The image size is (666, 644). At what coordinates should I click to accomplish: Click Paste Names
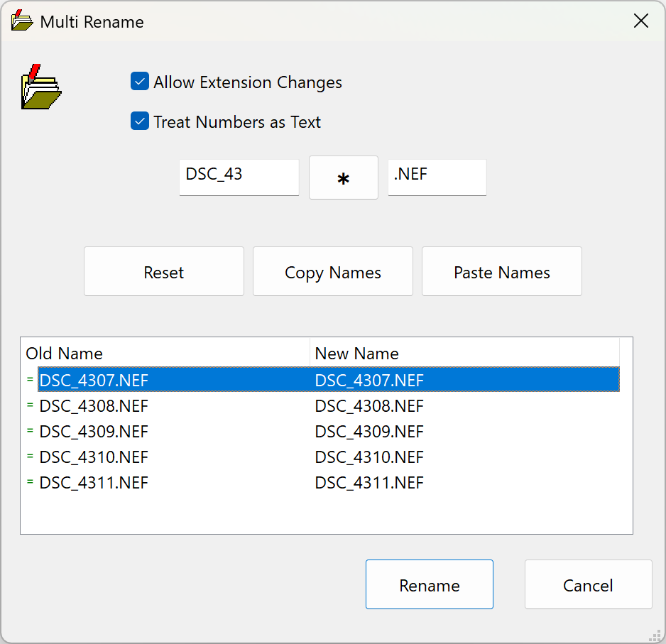(501, 271)
